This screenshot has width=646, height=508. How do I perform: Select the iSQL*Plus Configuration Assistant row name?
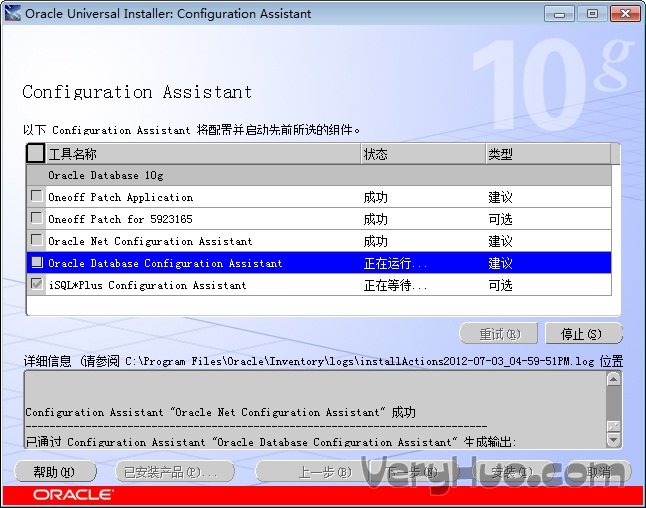tap(147, 285)
